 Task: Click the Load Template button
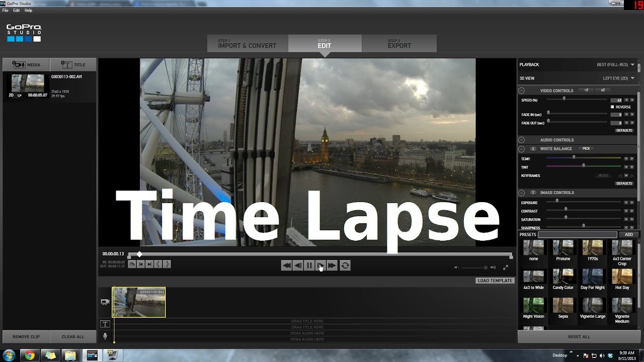coord(495,281)
